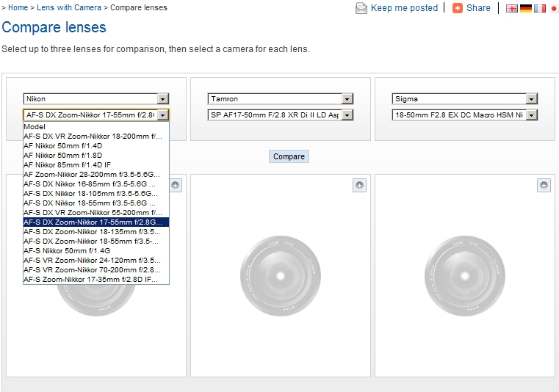Click the Compare lenses page heading
Viewport: 559px width, 392px height.
click(54, 27)
